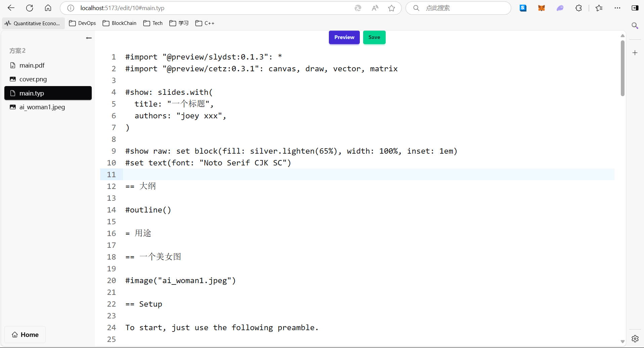Open the read aloud icon
Screen dimensions: 644x348
[x=375, y=8]
